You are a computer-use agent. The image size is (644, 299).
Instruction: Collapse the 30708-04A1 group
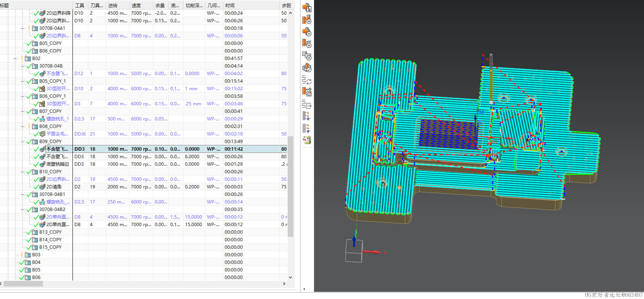[22, 28]
